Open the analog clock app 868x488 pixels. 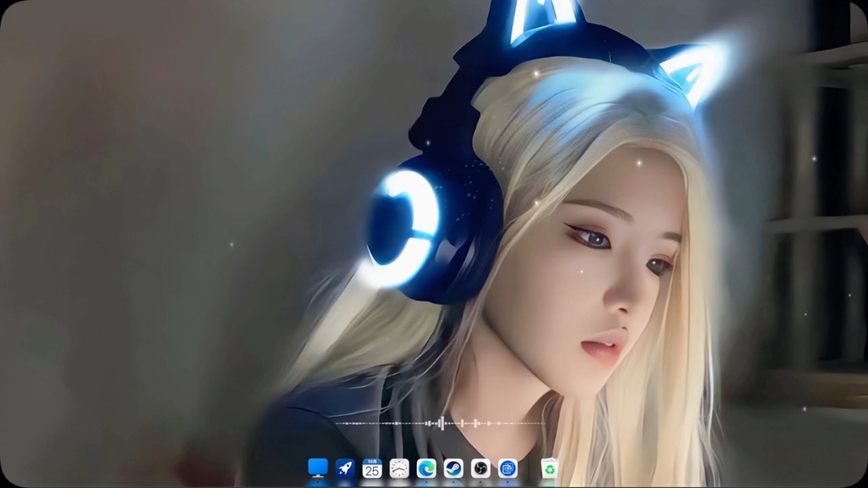point(399,469)
